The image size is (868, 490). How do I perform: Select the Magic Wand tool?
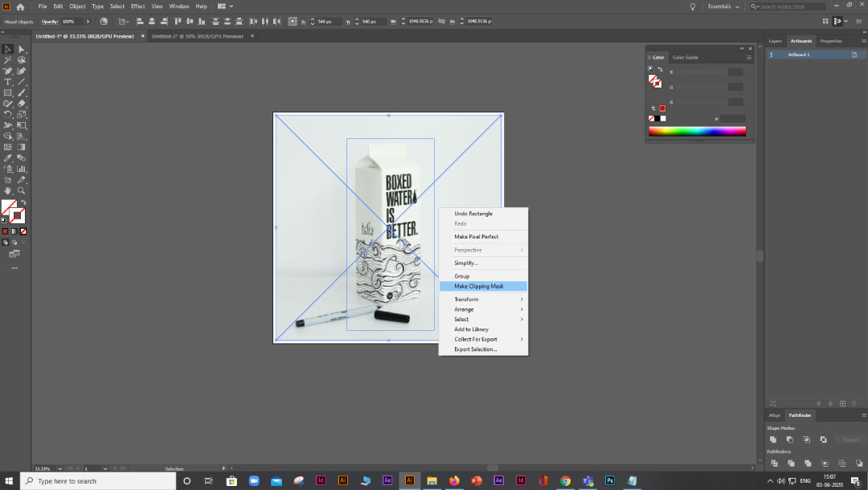click(x=8, y=60)
